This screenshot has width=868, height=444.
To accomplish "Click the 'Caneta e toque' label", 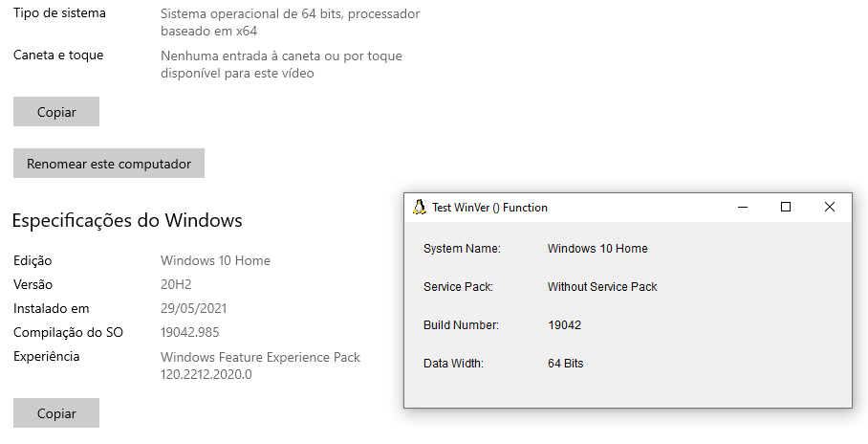I will 58,55.
